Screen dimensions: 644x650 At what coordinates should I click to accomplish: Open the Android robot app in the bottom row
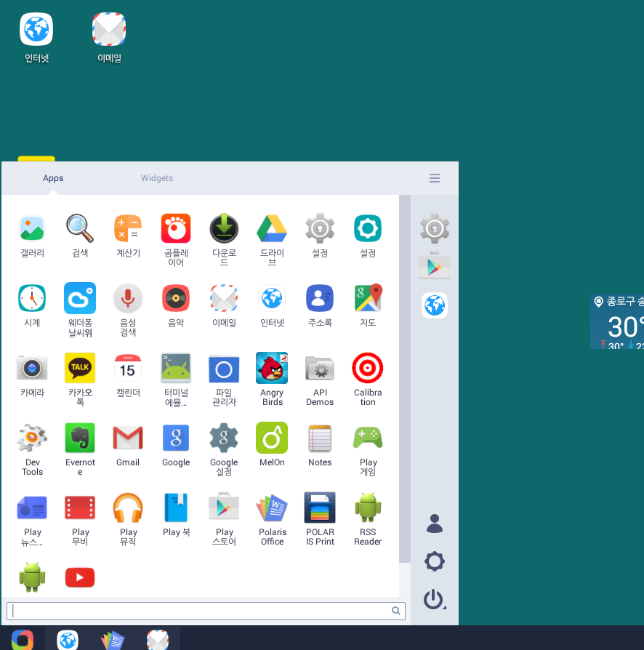click(x=32, y=577)
